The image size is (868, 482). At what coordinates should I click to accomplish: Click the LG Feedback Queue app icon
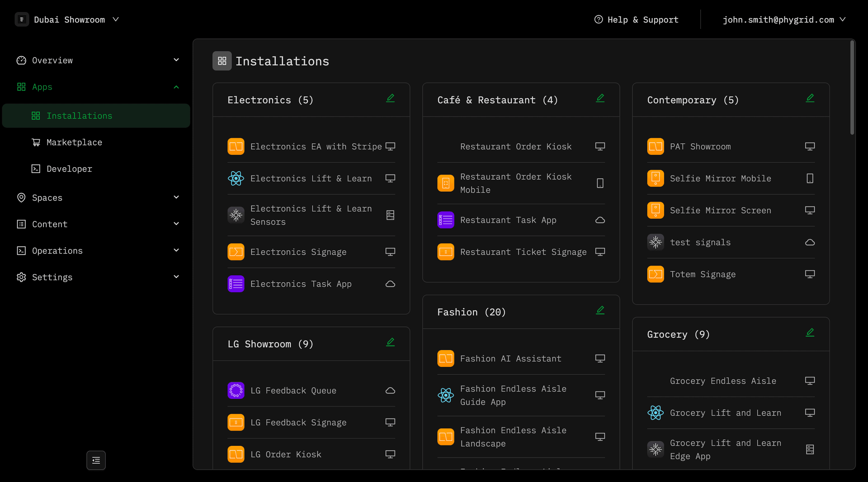(236, 390)
